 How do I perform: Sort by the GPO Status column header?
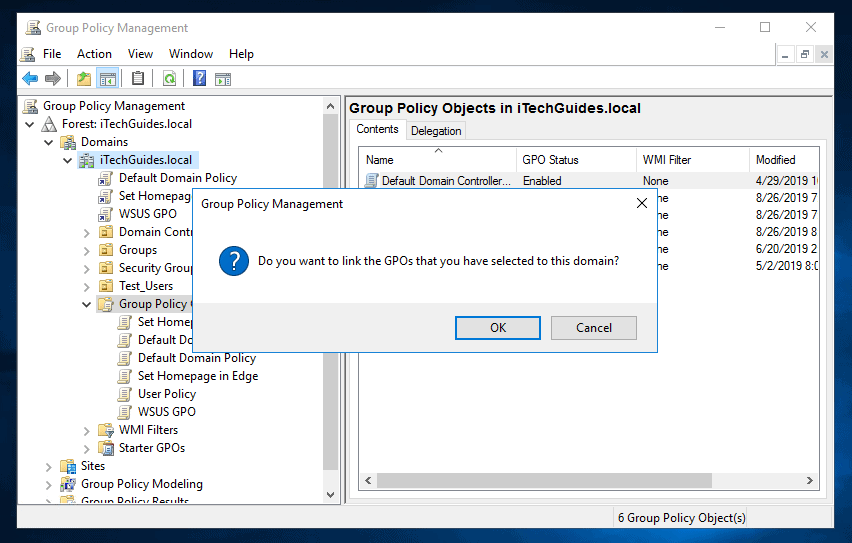pos(550,160)
